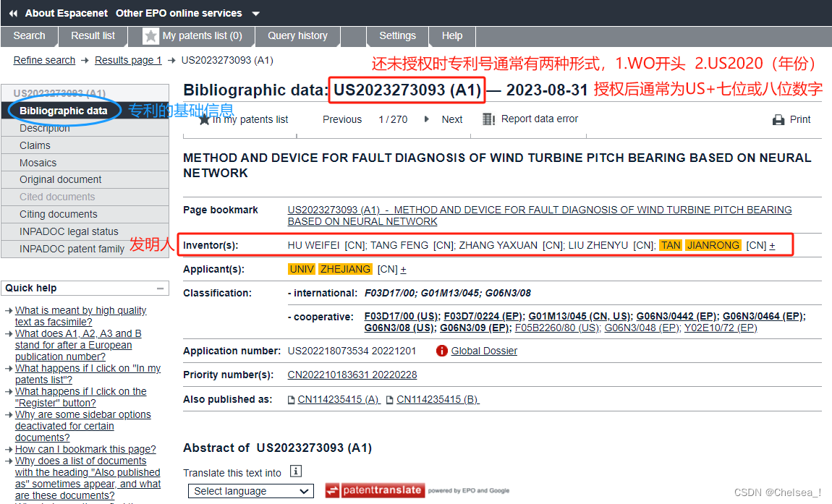Open classification G06N3/048 (EP) link
The image size is (832, 504).
[642, 328]
